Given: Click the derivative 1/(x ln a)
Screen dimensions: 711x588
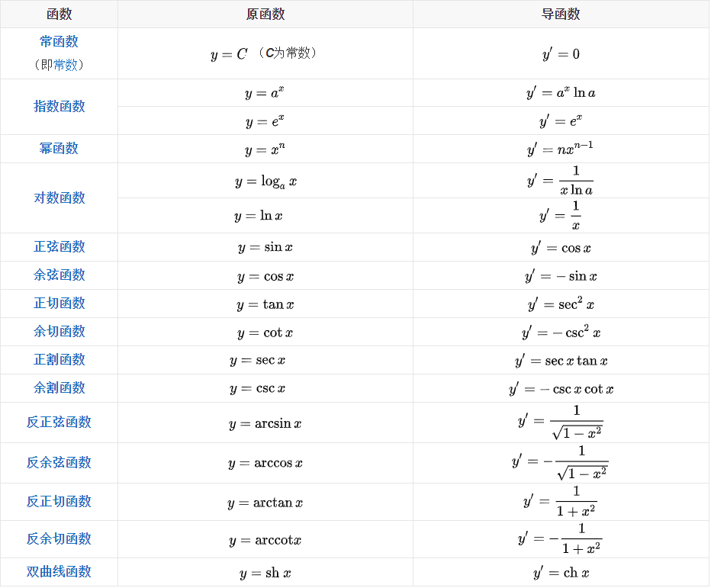Looking at the screenshot, I should click(x=561, y=181).
